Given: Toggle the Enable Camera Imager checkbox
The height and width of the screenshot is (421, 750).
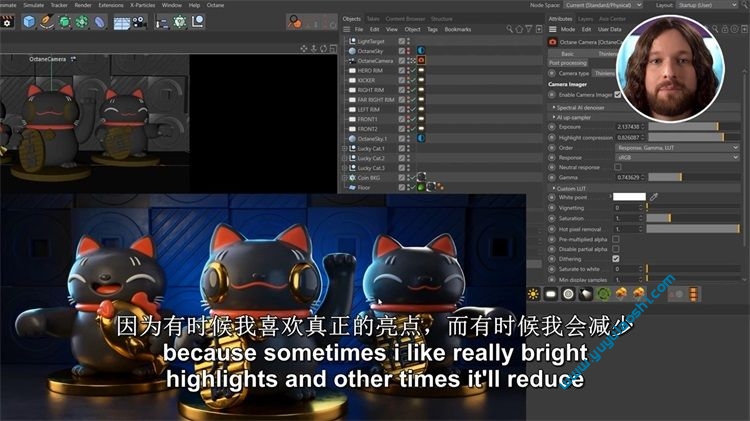Looking at the screenshot, I should pyautogui.click(x=618, y=95).
